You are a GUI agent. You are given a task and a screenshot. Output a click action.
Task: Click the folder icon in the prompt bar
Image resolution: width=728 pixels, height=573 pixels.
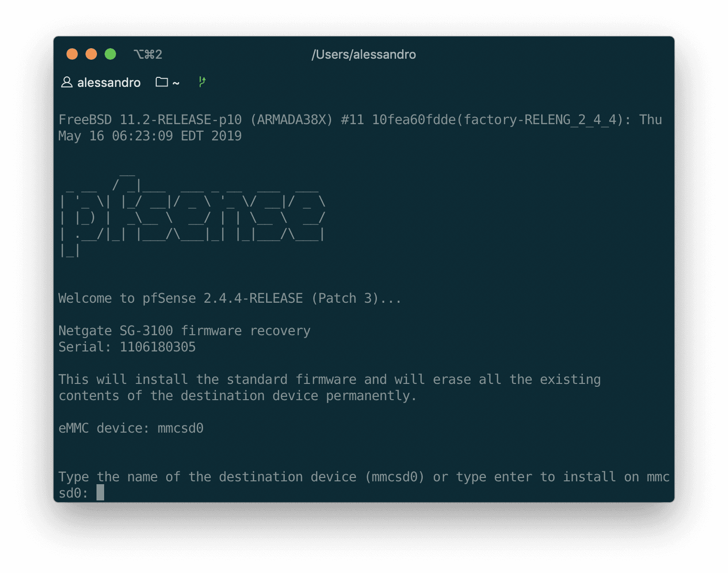[162, 82]
